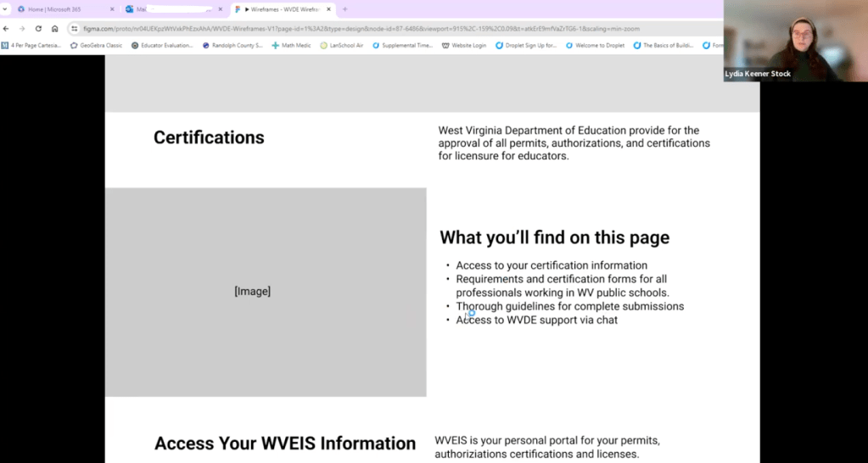This screenshot has width=868, height=463.
Task: Go to the browser home page
Action: click(x=55, y=28)
